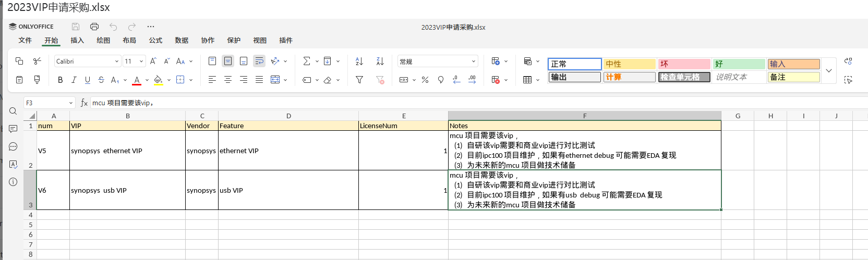Screen dimensions: 868x260
Task: Open the 插入 menu tab
Action: (77, 40)
